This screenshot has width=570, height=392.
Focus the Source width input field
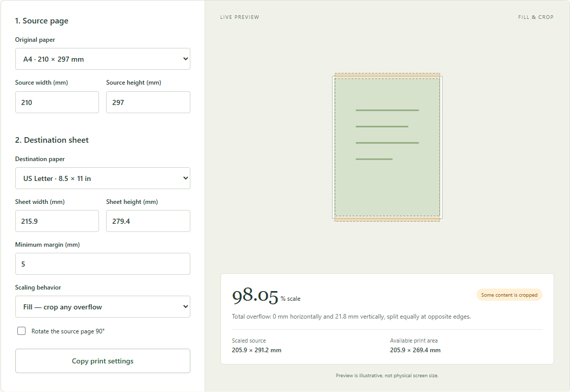57,102
